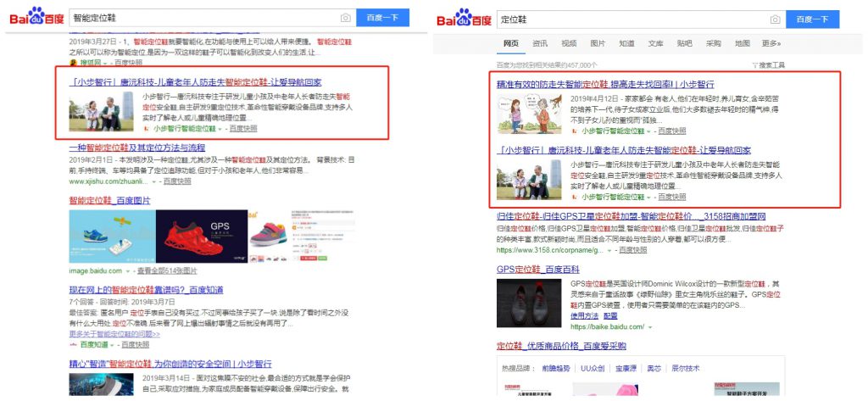Click 更多关于智能定位鞋的问题>> link

pos(114,334)
